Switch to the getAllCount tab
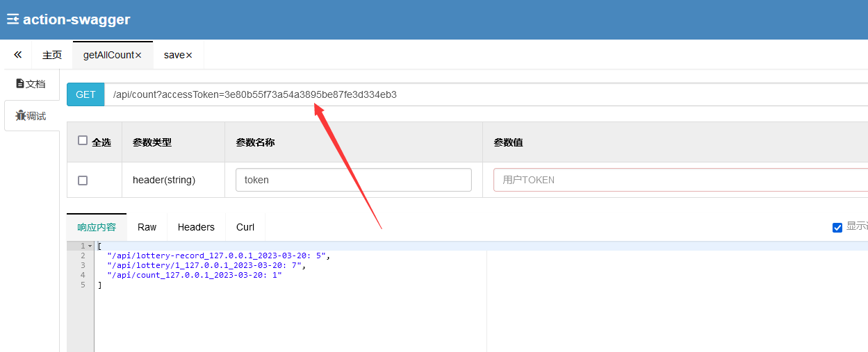This screenshot has height=352, width=868. (x=108, y=55)
